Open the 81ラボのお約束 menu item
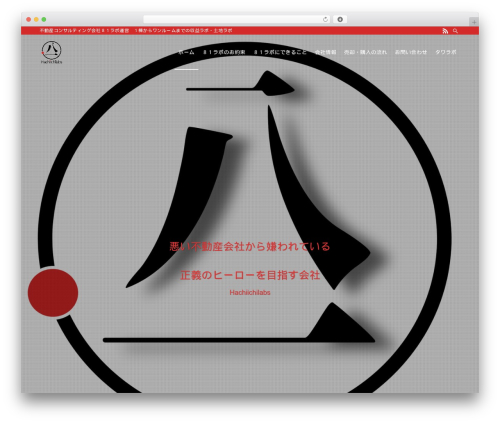 pos(224,52)
